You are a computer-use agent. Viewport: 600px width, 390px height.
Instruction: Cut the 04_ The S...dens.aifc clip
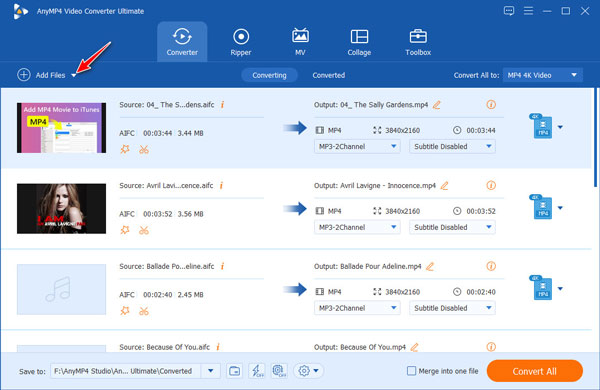point(144,149)
